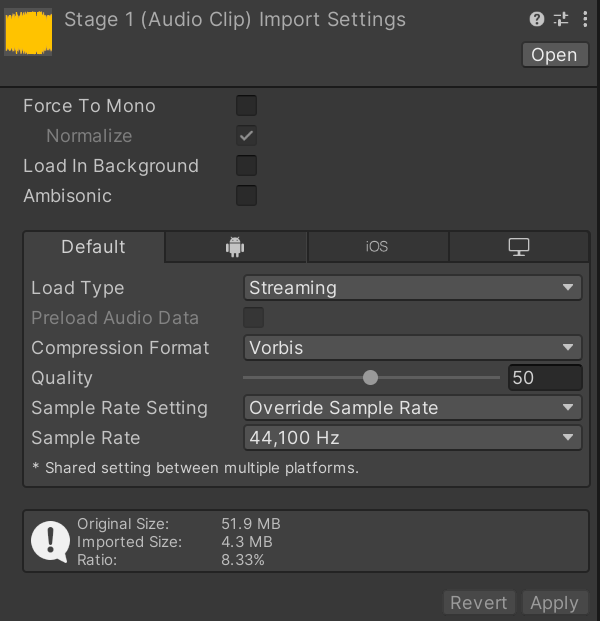The width and height of the screenshot is (600, 621).
Task: Select the Default platform tab
Action: (x=94, y=247)
